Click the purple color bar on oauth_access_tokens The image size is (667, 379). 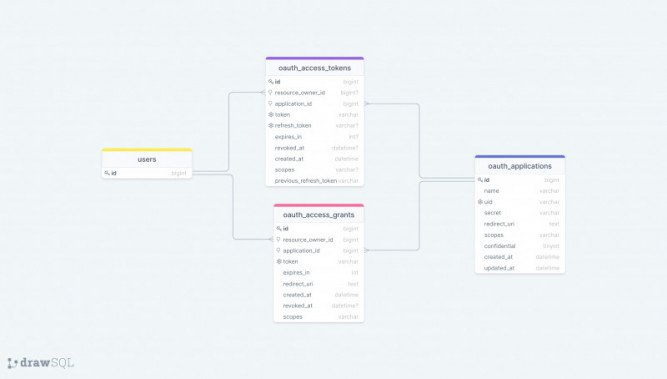tap(315, 58)
